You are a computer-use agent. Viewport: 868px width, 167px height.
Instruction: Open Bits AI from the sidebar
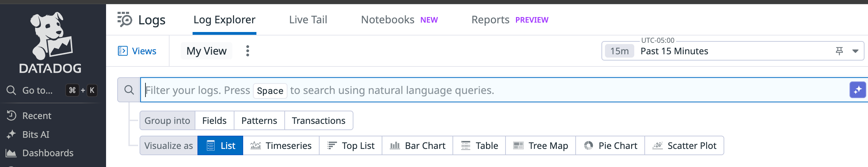36,134
